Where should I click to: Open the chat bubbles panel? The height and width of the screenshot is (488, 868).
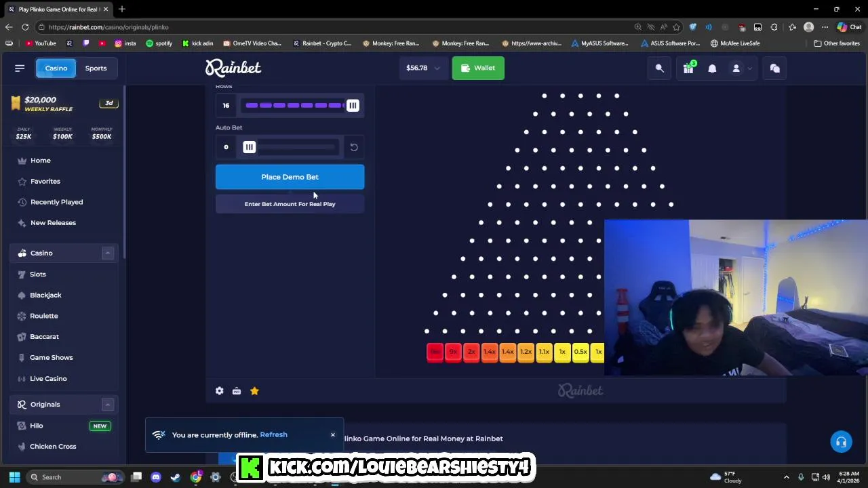(x=775, y=68)
